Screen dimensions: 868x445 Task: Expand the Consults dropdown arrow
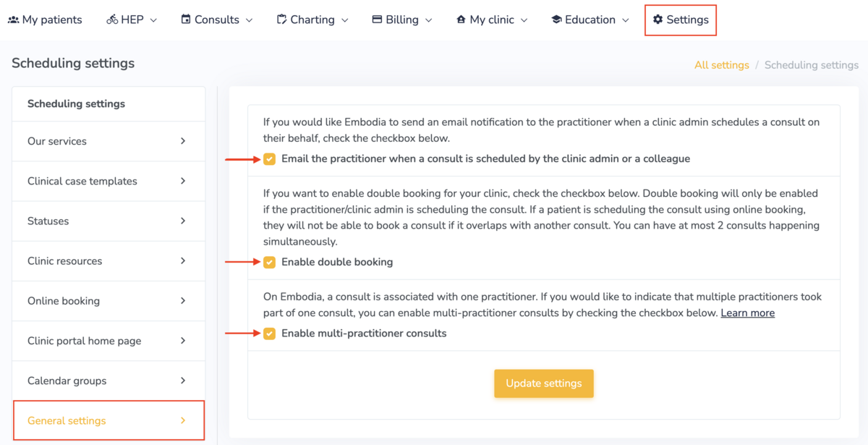point(250,20)
